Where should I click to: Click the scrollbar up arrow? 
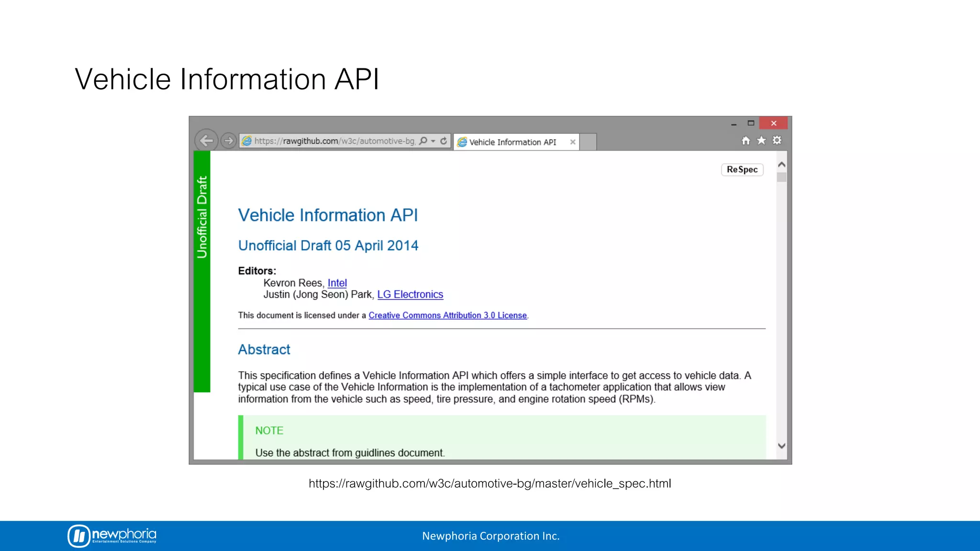(x=781, y=165)
